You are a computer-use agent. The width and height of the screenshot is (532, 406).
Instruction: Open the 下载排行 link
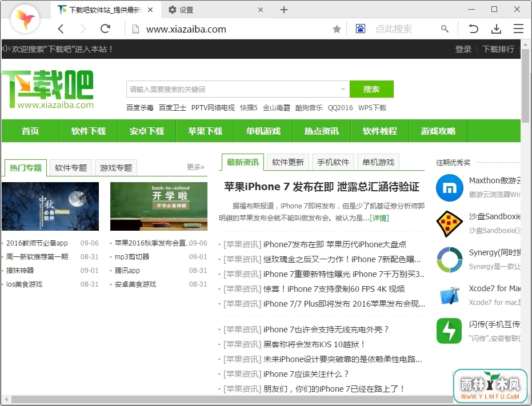(x=498, y=49)
